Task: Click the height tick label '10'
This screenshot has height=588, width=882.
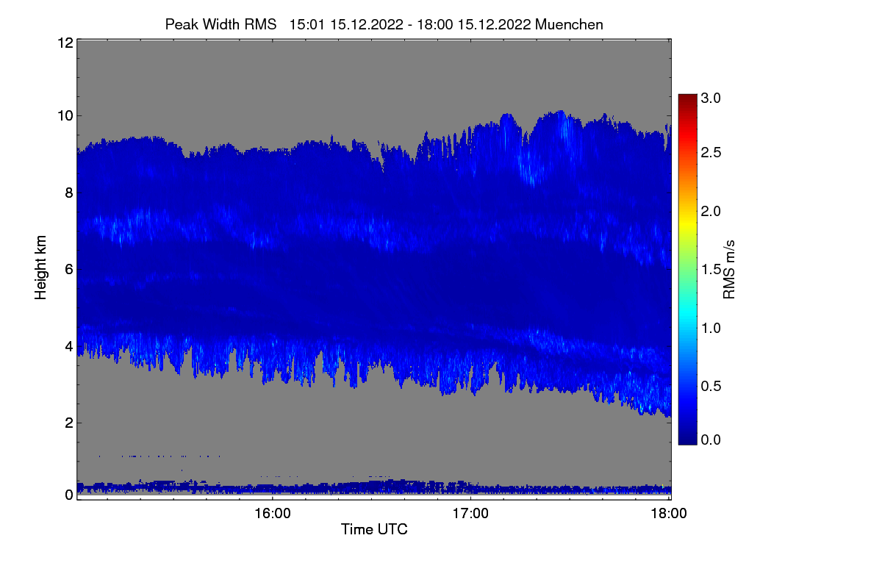Action: click(x=64, y=115)
